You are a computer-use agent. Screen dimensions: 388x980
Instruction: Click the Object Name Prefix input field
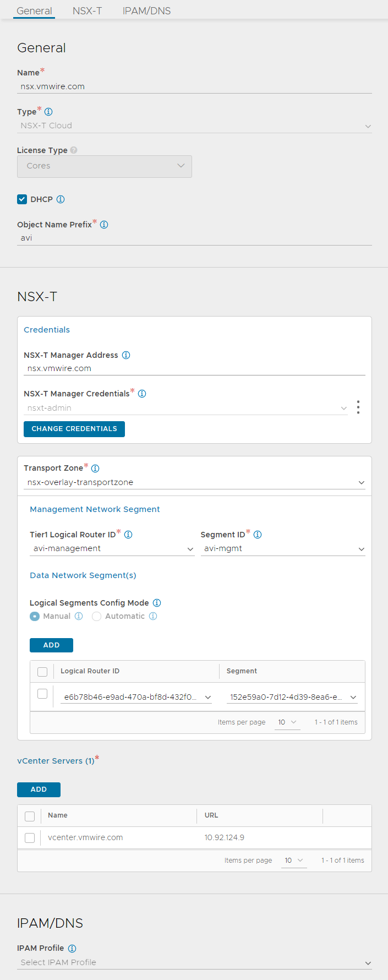pyautogui.click(x=194, y=238)
